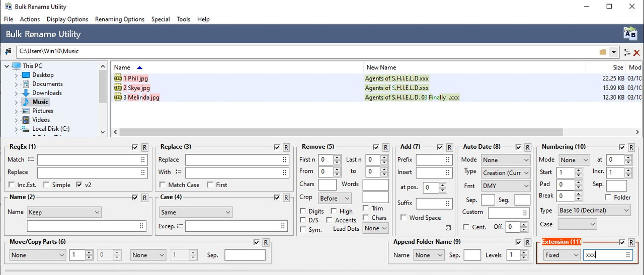Click the folder-up icon left of path field
The width and height of the screenshot is (644, 275).
click(x=8, y=51)
